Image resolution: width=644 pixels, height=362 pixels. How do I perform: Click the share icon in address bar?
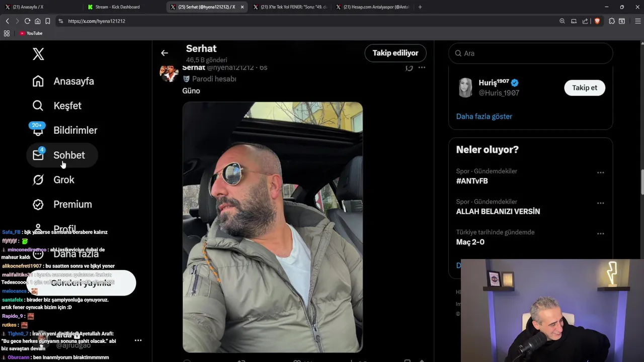click(x=585, y=21)
